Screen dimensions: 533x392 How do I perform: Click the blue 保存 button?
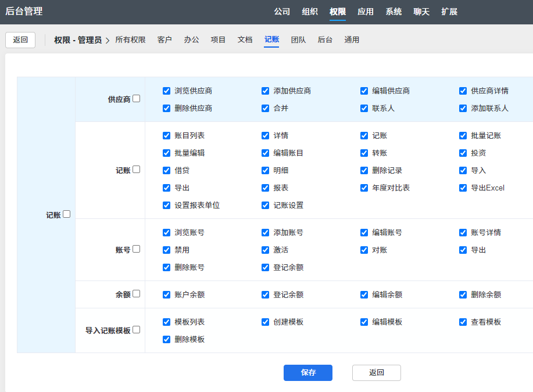[307, 373]
